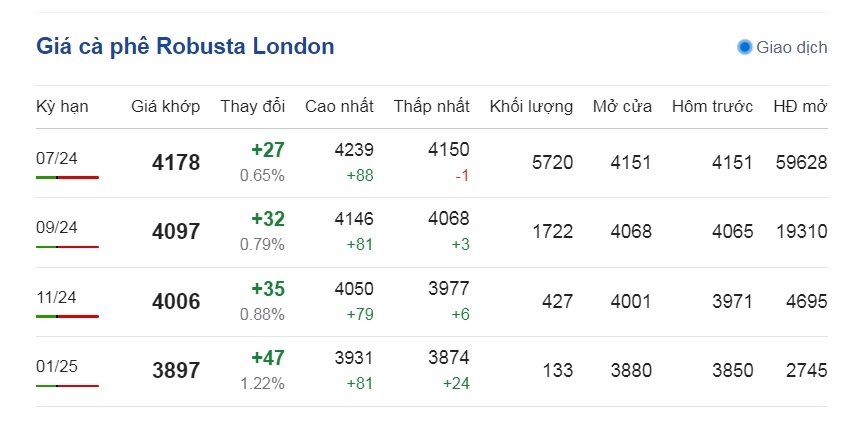This screenshot has width=865, height=441.
Task: Open the Giá cà phê Robusta London heading
Action: [185, 46]
